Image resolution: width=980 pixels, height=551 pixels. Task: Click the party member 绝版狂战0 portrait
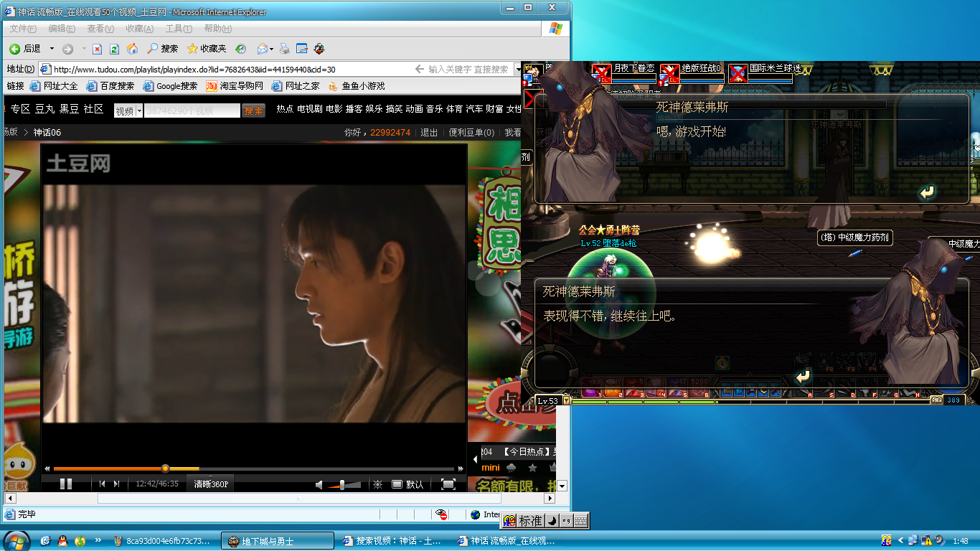[x=669, y=73]
